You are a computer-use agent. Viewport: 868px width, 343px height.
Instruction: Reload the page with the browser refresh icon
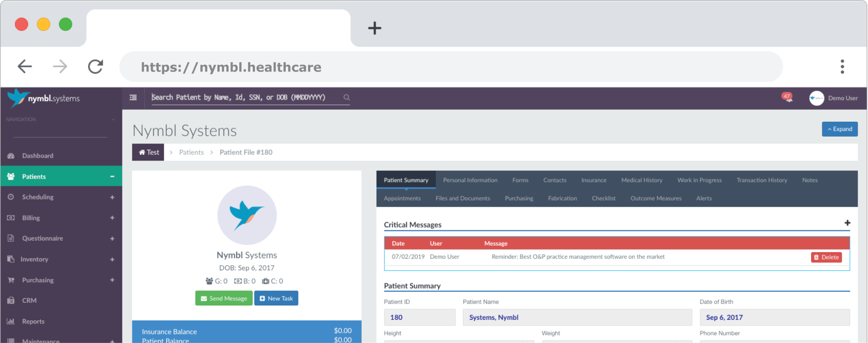pos(95,67)
